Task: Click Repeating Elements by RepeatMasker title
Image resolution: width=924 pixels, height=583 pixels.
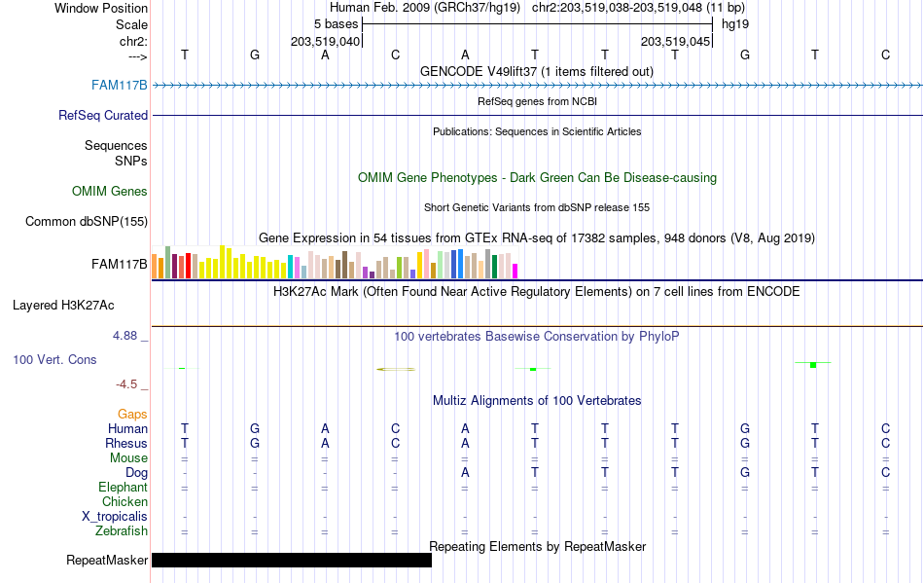Action: [538, 547]
